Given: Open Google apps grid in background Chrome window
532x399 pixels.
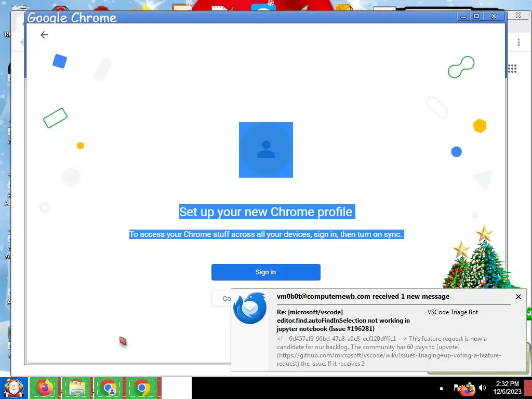Looking at the screenshot, I should 512,69.
